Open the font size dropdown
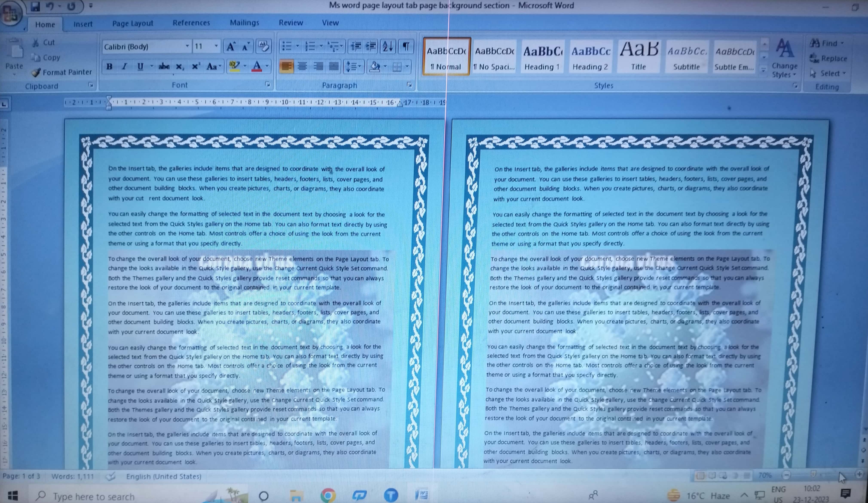 [216, 46]
